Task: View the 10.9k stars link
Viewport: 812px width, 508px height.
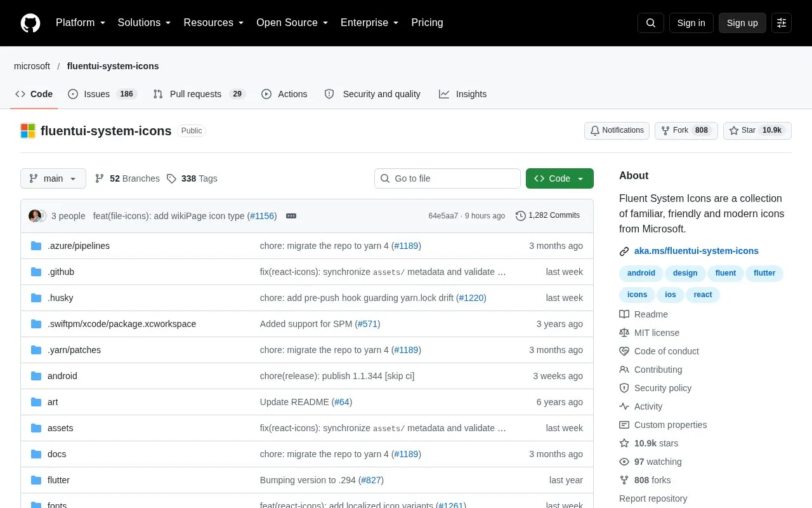Action: coord(648,443)
